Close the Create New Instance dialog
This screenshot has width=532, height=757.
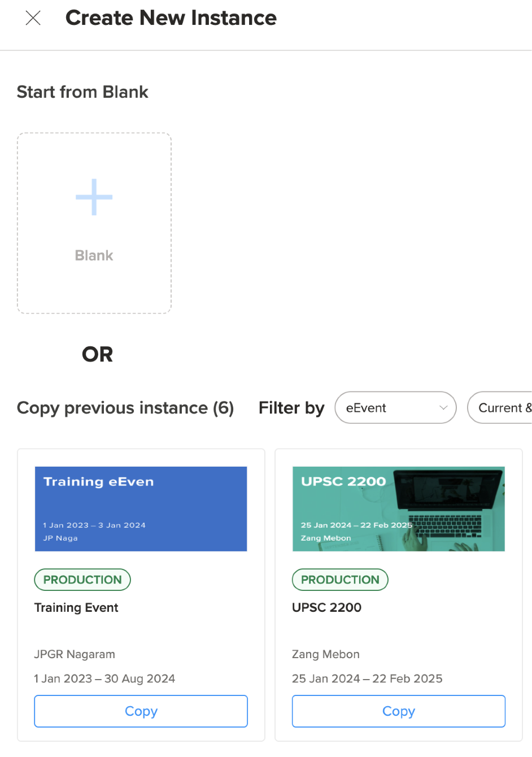[x=33, y=18]
